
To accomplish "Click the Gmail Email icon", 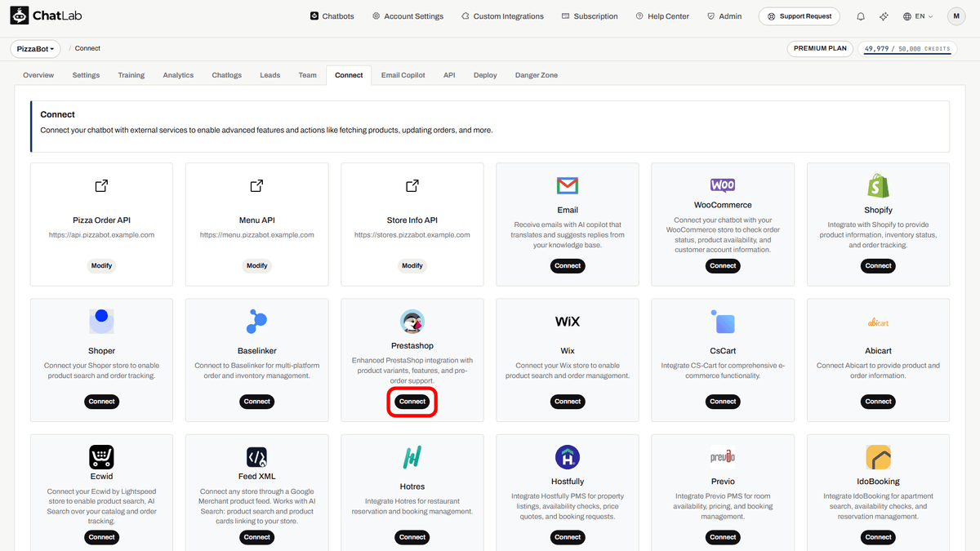I will point(568,185).
